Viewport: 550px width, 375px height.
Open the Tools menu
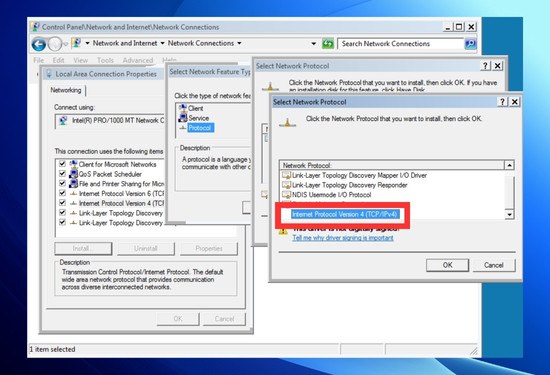105,60
